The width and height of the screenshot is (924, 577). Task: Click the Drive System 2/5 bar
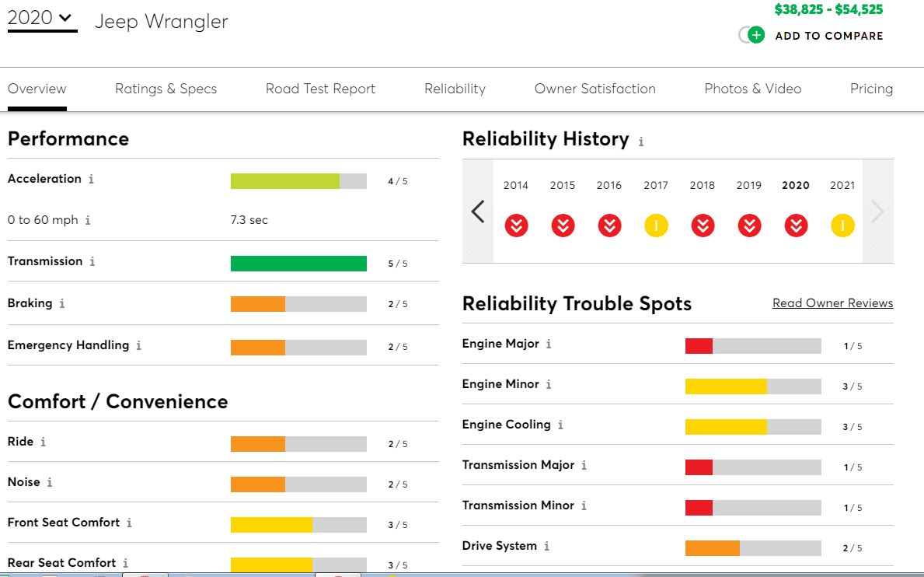pos(753,548)
